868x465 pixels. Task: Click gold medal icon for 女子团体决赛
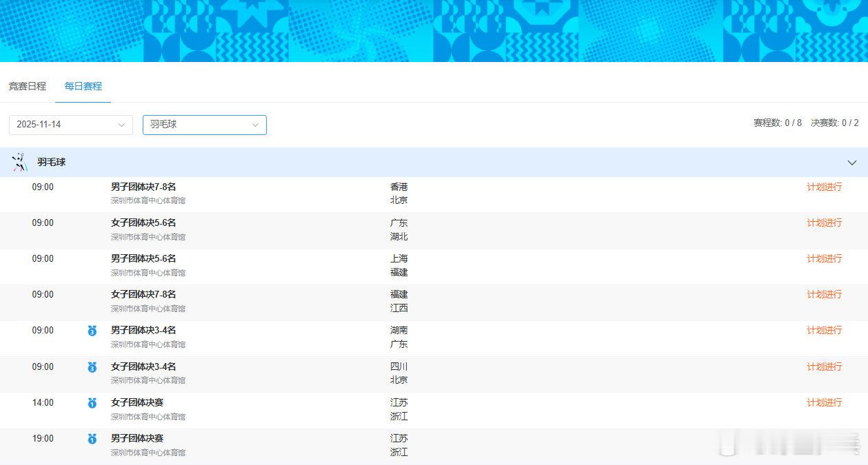(92, 403)
